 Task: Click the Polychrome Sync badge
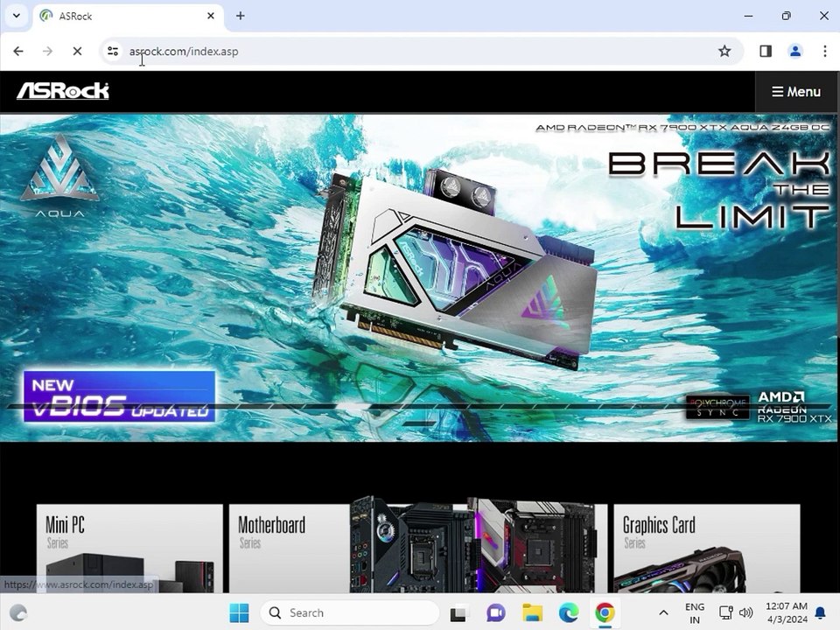[717, 407]
